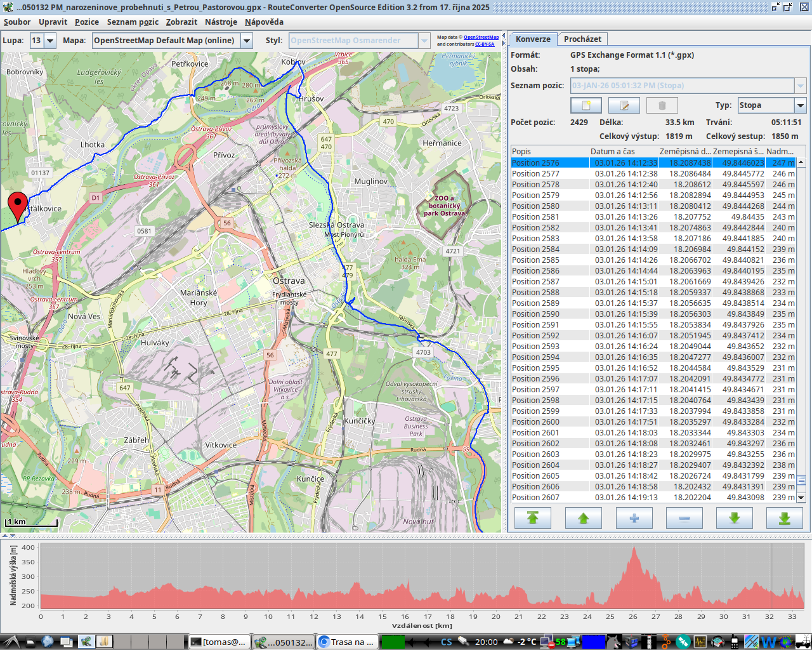Add a new position with plus button
812x650 pixels.
point(634,518)
